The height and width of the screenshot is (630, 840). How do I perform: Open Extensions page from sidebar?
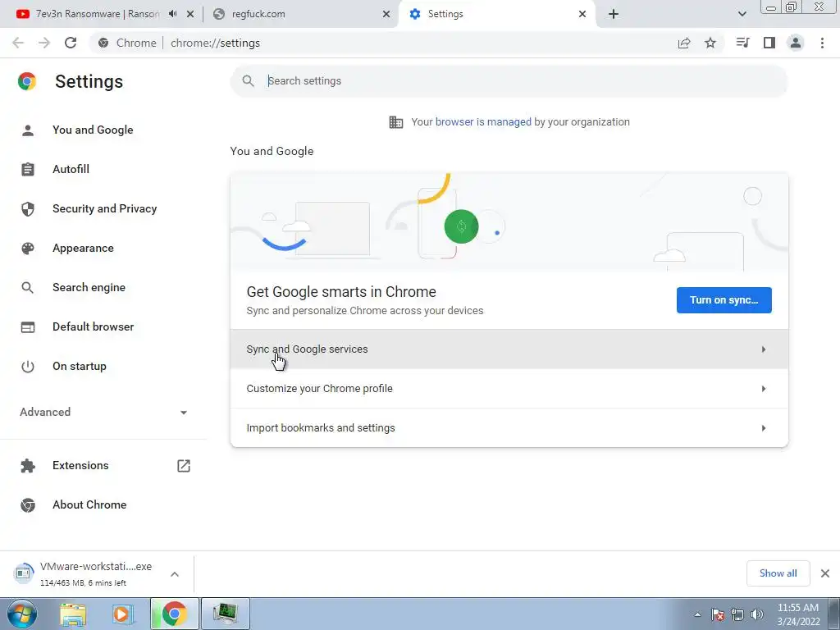pos(80,466)
